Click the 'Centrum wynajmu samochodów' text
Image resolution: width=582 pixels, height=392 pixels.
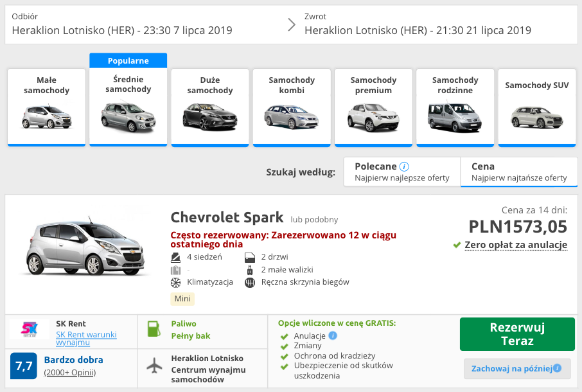pyautogui.click(x=208, y=375)
